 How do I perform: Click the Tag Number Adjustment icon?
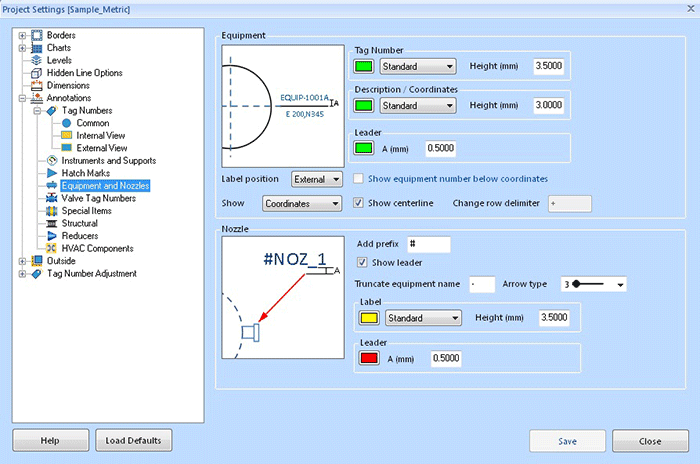(37, 273)
